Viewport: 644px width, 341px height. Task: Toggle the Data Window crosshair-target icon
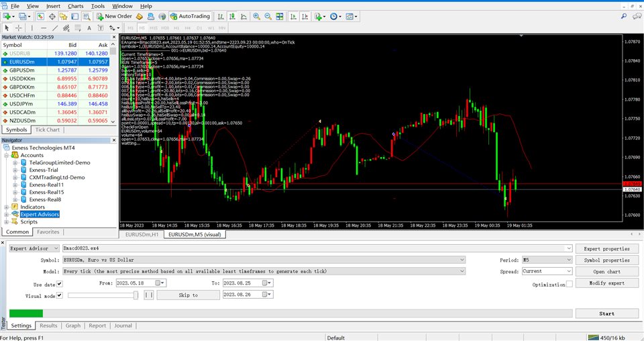coord(52,16)
